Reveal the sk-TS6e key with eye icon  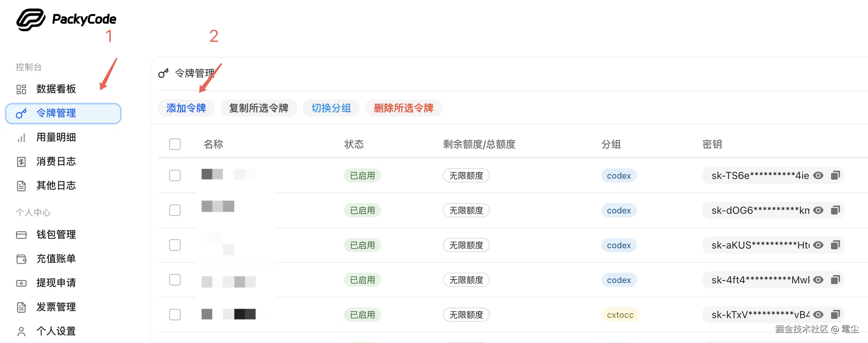(x=819, y=175)
